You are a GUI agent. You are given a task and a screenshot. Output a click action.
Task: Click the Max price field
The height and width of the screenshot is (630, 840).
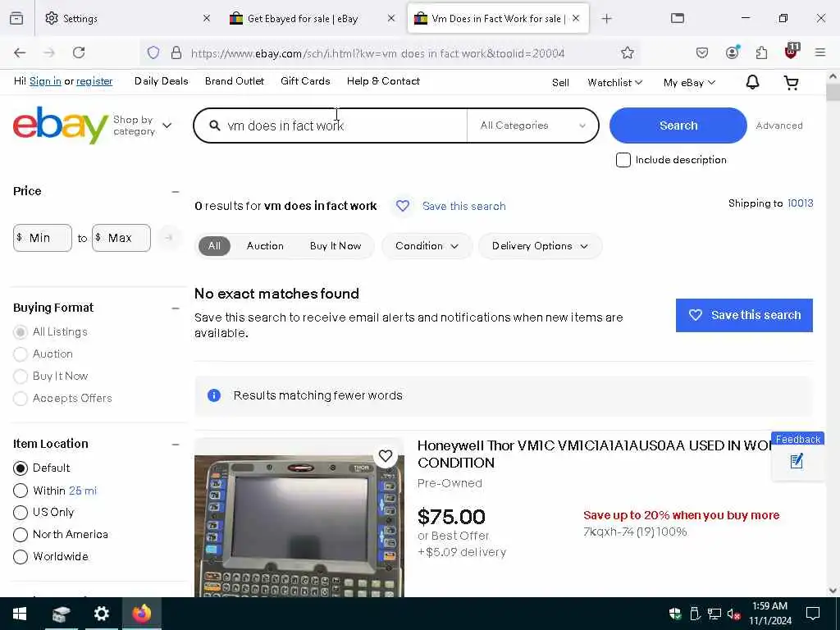pyautogui.click(x=121, y=237)
